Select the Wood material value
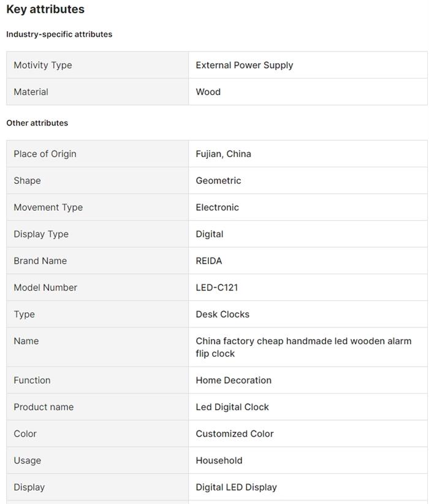 coord(208,92)
